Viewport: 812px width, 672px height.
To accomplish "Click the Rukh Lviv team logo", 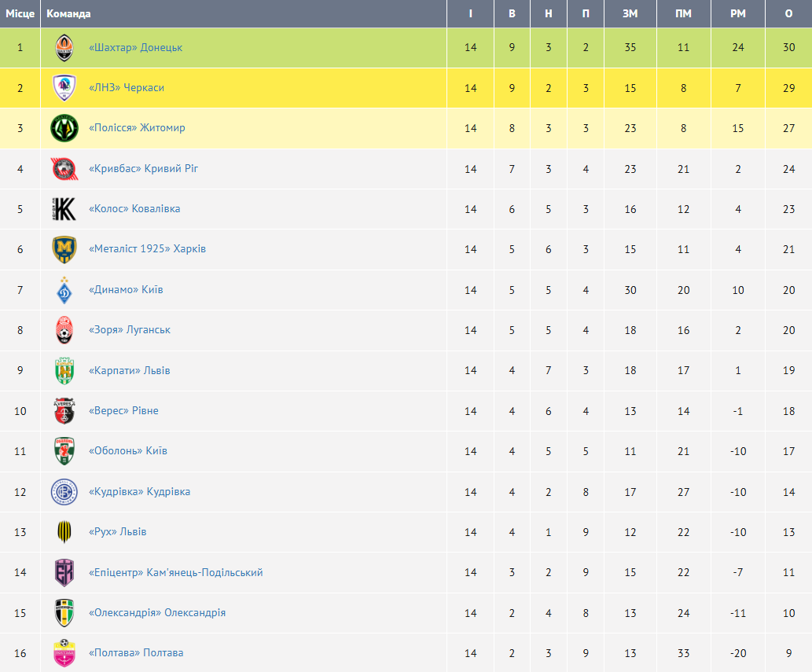I will tap(64, 532).
